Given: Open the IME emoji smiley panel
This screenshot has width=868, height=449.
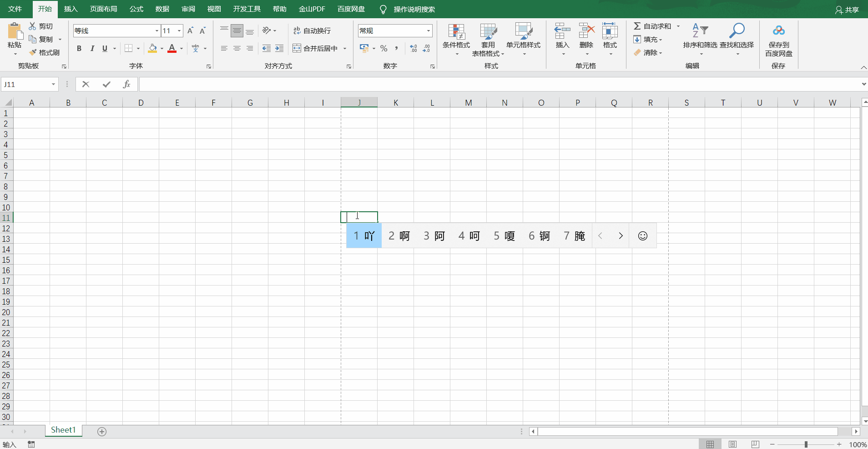Looking at the screenshot, I should pos(643,236).
